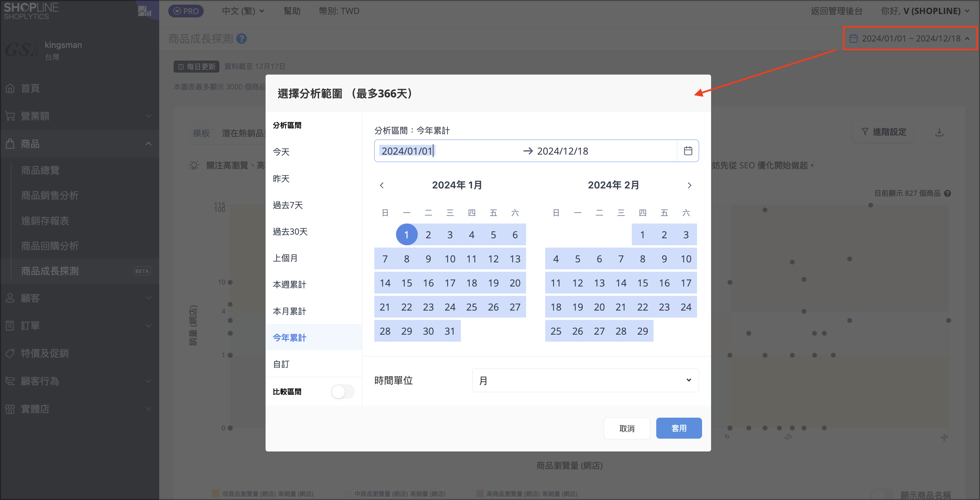Select the 上個月 range preset
Viewport: 980px width, 500px height.
[313, 258]
